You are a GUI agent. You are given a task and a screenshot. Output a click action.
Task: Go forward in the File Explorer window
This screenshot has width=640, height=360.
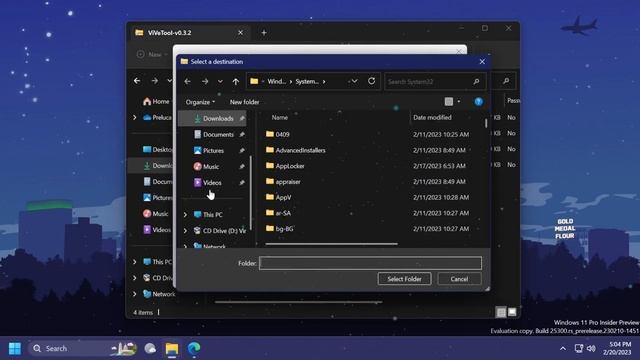[x=155, y=81]
